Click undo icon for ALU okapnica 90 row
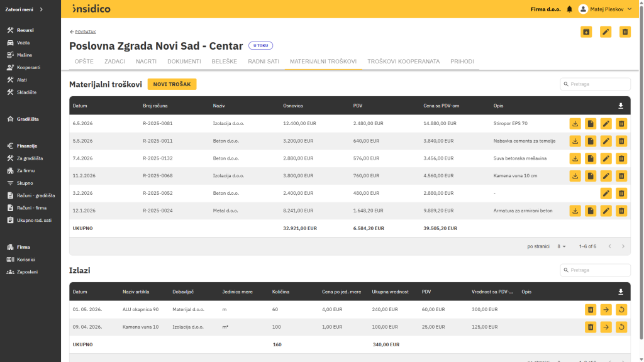This screenshot has height=362, width=644. pos(621,310)
